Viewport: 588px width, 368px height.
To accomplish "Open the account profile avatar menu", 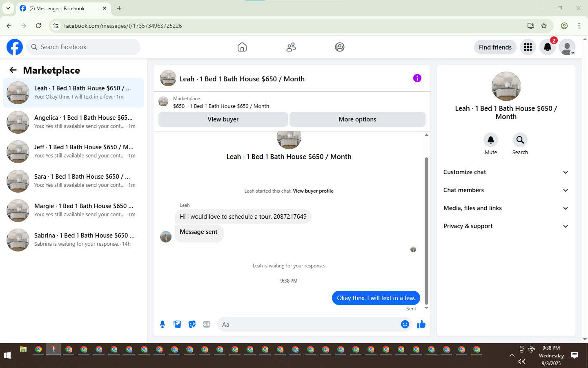I will (567, 47).
